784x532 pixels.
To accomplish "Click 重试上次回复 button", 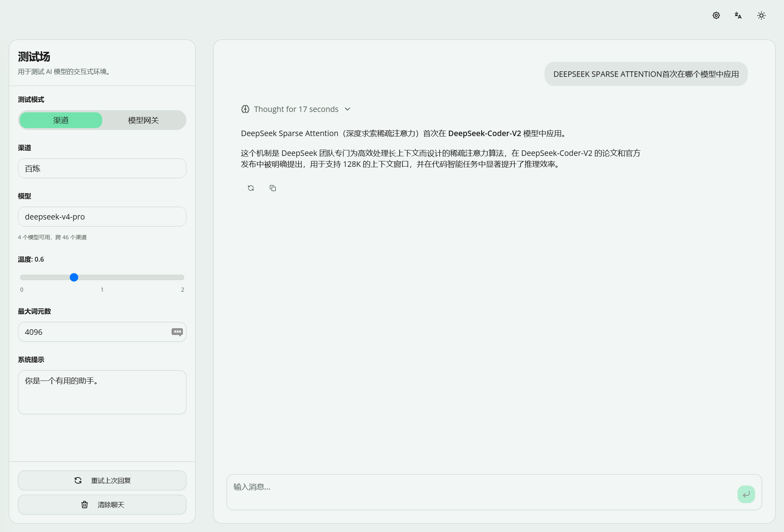I will (x=102, y=480).
